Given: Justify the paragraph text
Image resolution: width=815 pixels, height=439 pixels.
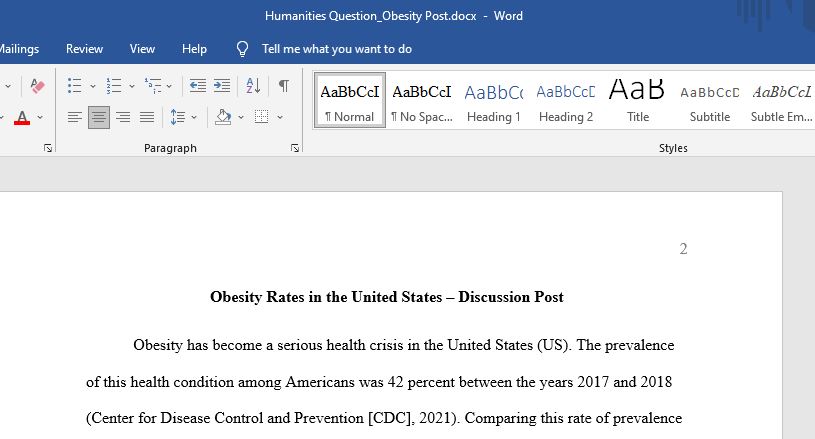Looking at the screenshot, I should click(147, 117).
